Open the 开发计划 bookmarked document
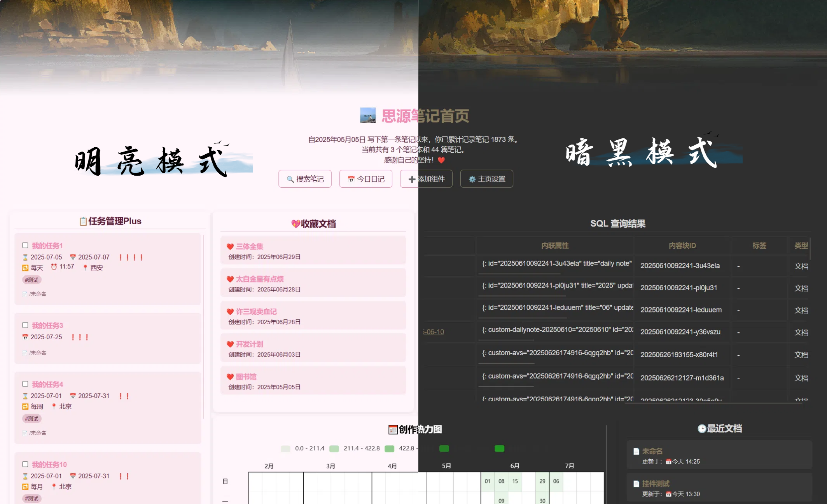Image resolution: width=827 pixels, height=504 pixels. pos(250,344)
